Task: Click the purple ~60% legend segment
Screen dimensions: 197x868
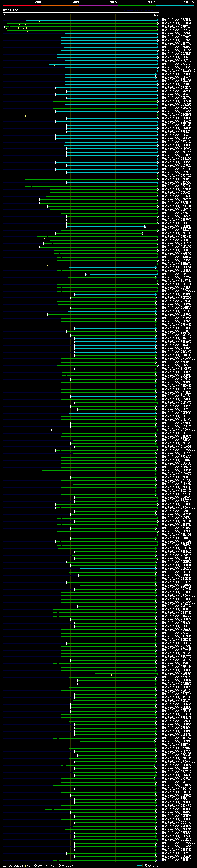Action: pyautogui.click(x=98, y=6)
